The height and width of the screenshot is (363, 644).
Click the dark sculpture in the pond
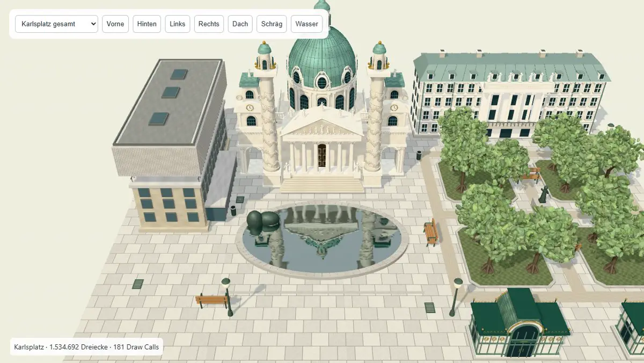[261, 223]
